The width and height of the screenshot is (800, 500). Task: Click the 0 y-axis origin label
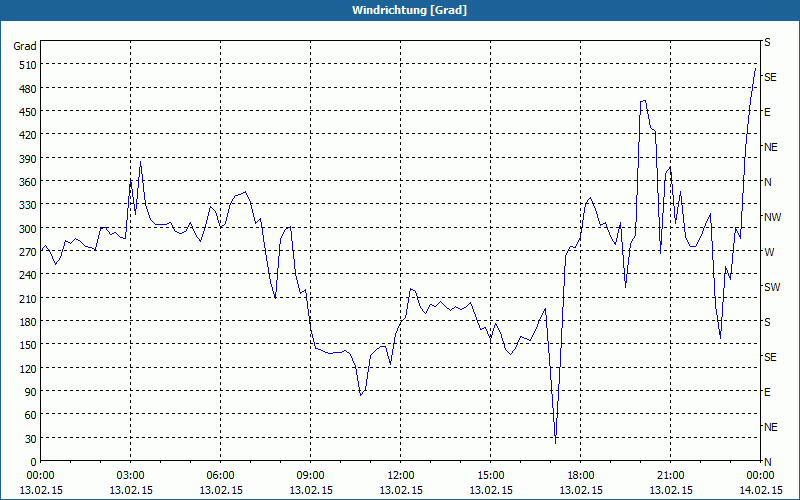click(x=34, y=462)
